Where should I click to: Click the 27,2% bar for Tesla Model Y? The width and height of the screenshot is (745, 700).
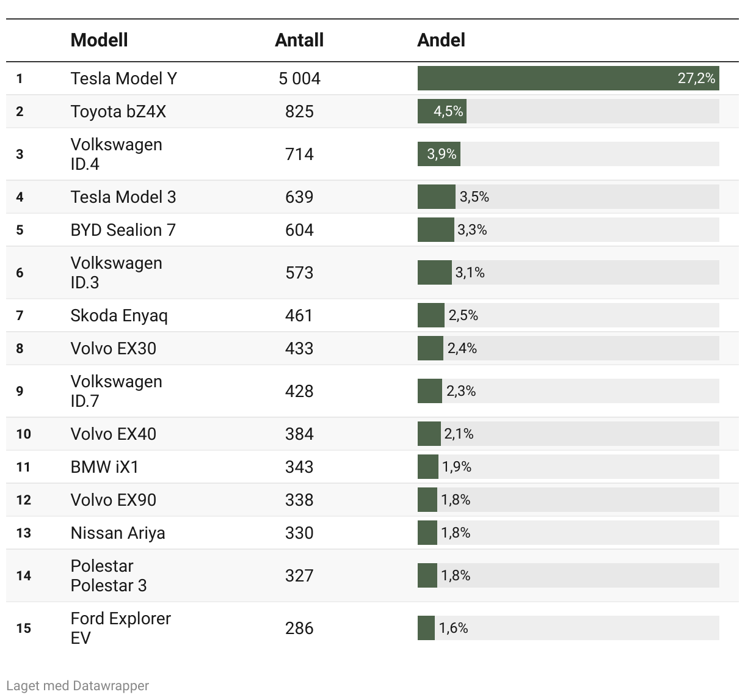tap(568, 79)
